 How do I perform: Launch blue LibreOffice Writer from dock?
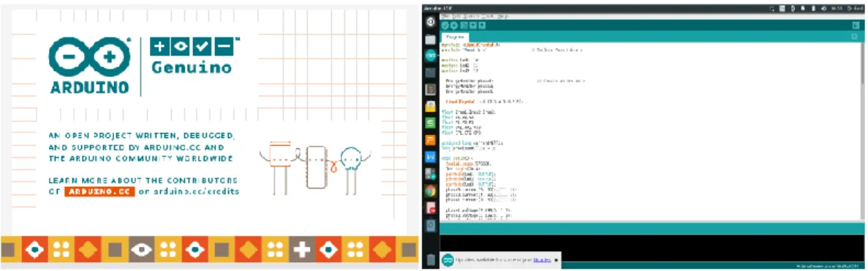(x=430, y=156)
